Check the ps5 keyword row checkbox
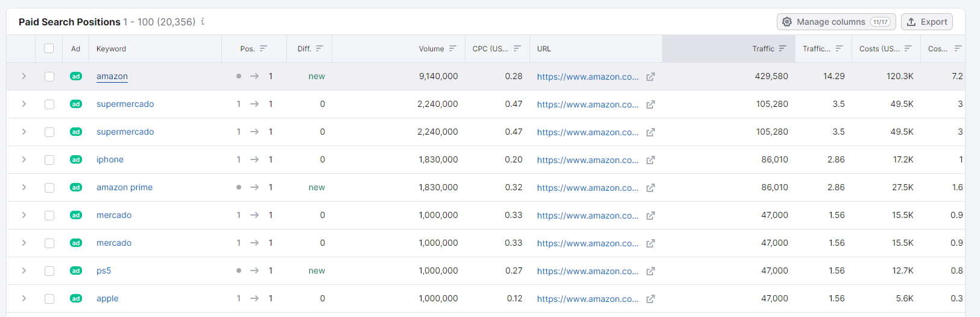Image resolution: width=980 pixels, height=317 pixels. (x=49, y=271)
